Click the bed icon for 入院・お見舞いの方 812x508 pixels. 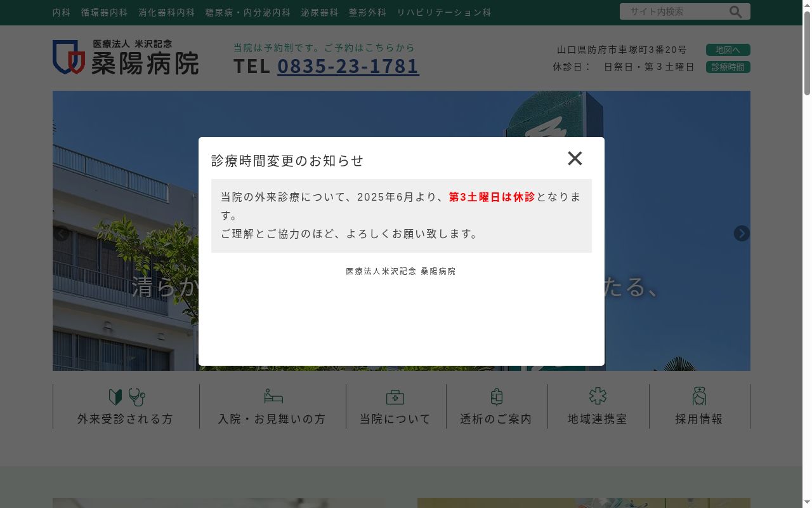273,396
